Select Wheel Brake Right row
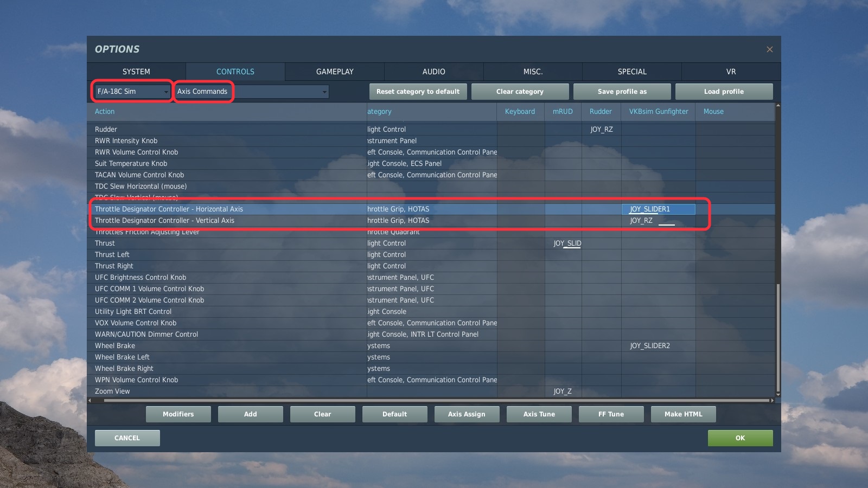Image resolution: width=868 pixels, height=488 pixels. tap(431, 369)
